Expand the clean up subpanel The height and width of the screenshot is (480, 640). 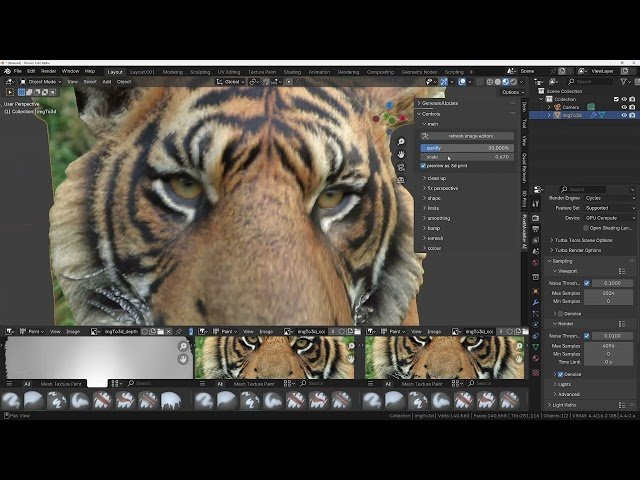coord(434,178)
